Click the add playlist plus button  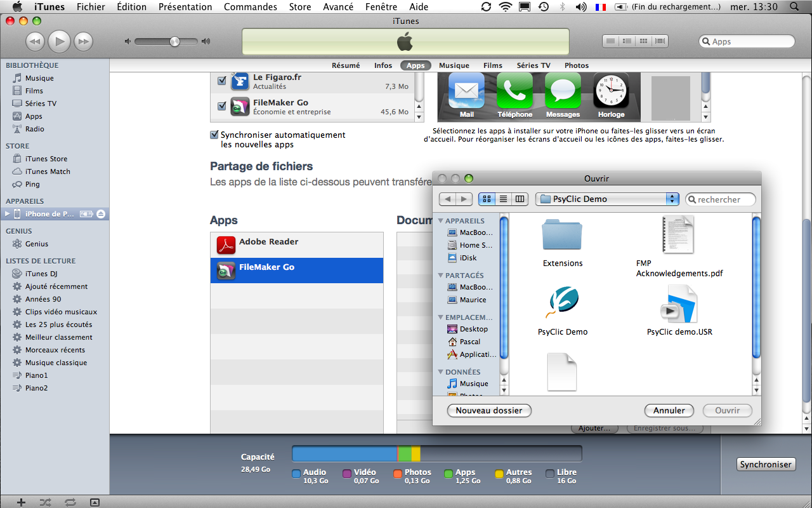tap(21, 502)
